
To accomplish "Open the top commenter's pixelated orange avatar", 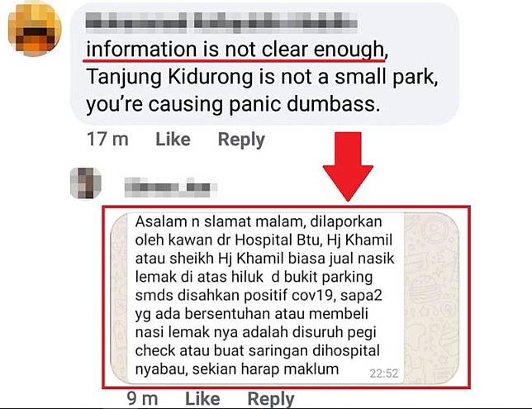I will [35, 29].
